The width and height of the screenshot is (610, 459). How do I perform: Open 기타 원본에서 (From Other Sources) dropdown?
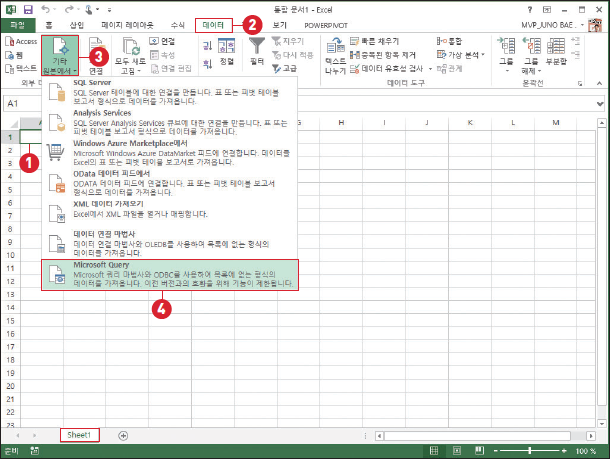click(x=60, y=56)
